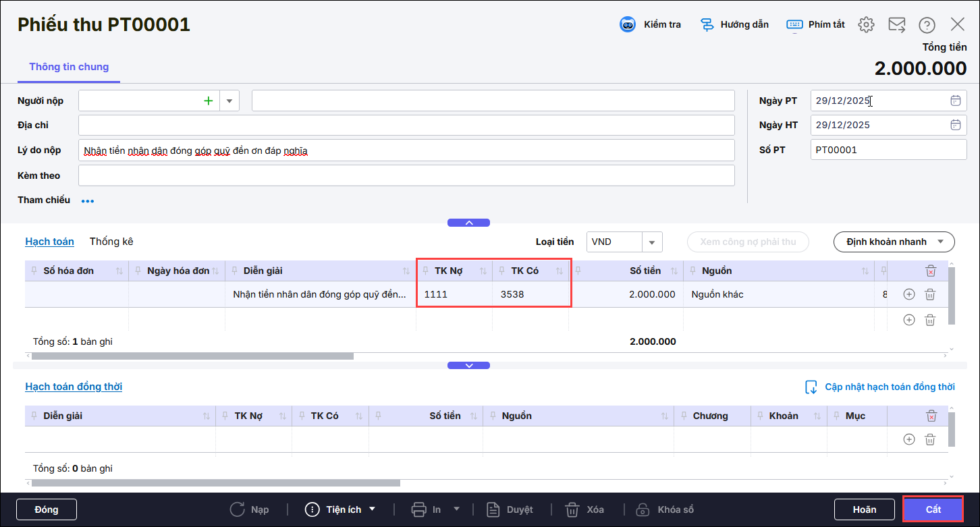The image size is (980, 527).
Task: Click the mail envelope icon
Action: click(897, 25)
